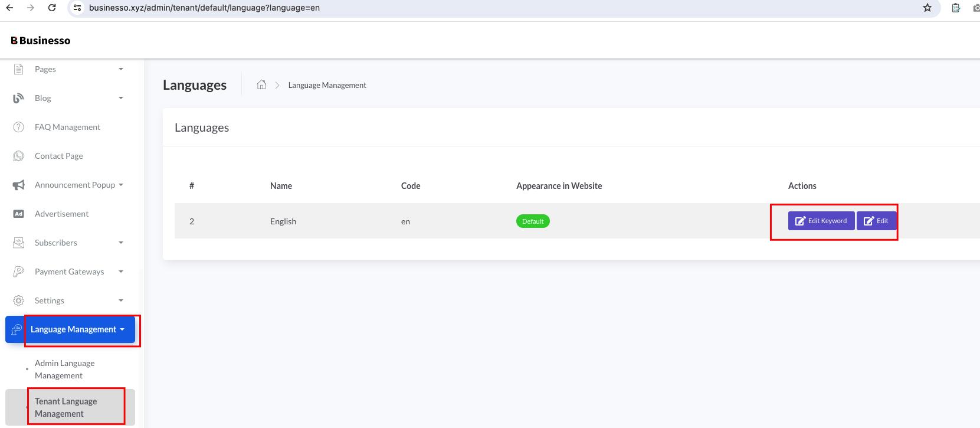Click the Contact Page WhatsApp icon
The height and width of the screenshot is (428, 980).
(x=19, y=156)
